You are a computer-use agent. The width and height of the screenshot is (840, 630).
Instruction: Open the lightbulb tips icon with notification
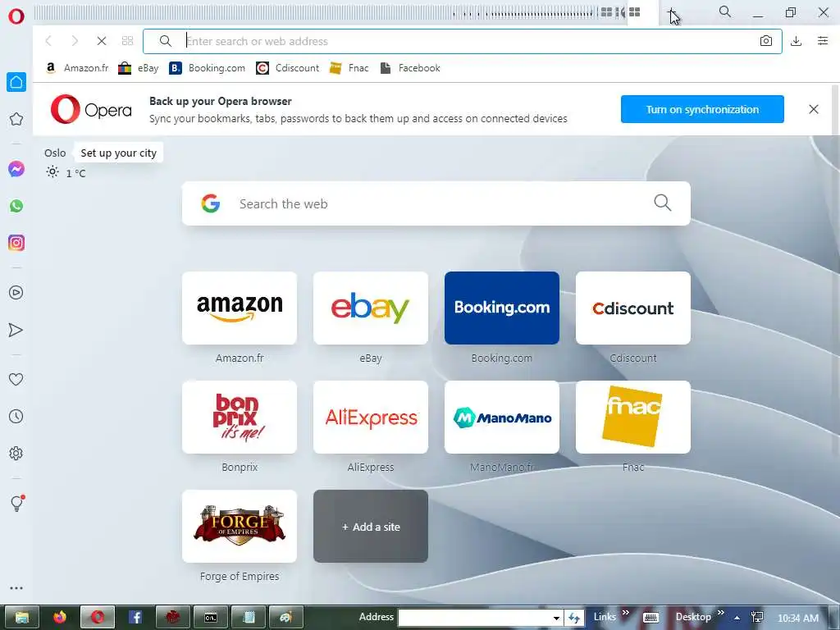coord(16,503)
